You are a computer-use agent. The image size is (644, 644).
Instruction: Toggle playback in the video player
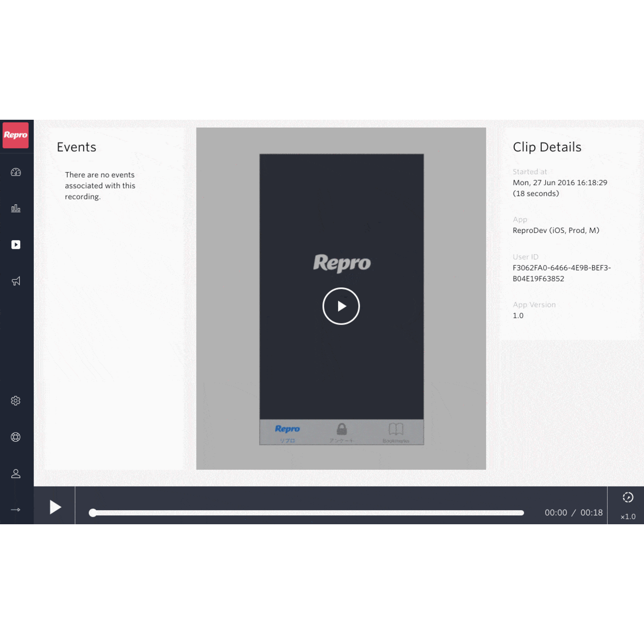pyautogui.click(x=55, y=507)
